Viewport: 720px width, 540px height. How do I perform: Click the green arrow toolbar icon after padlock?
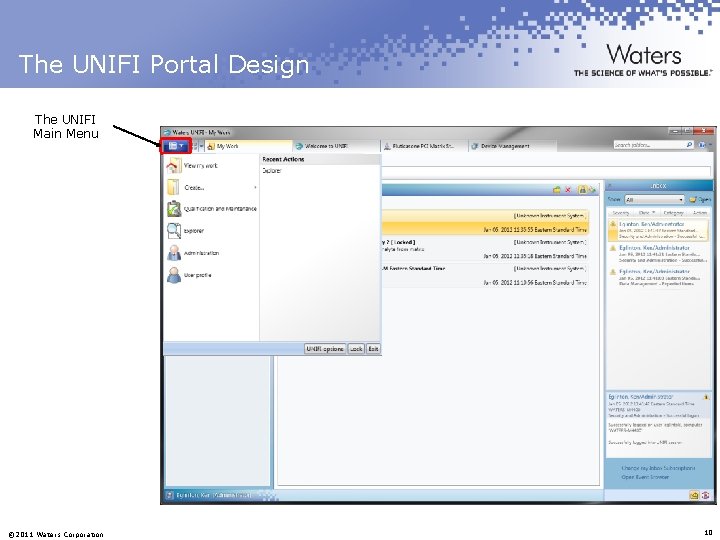[592, 190]
